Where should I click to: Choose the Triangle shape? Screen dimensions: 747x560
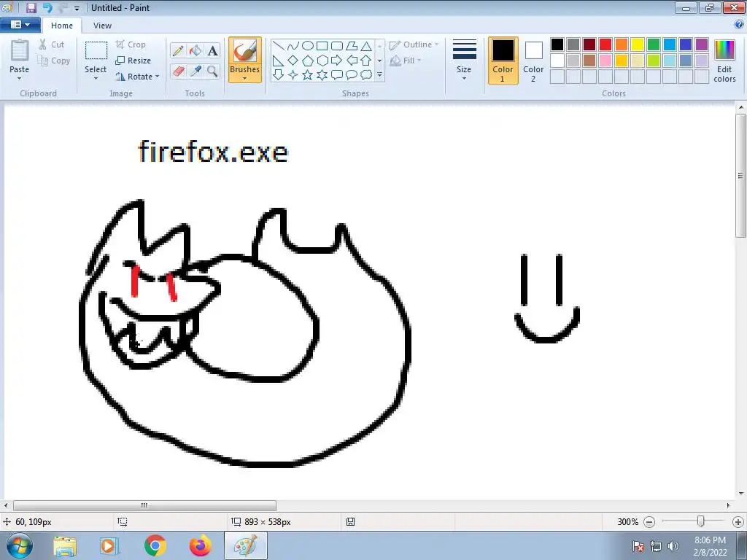[366, 46]
